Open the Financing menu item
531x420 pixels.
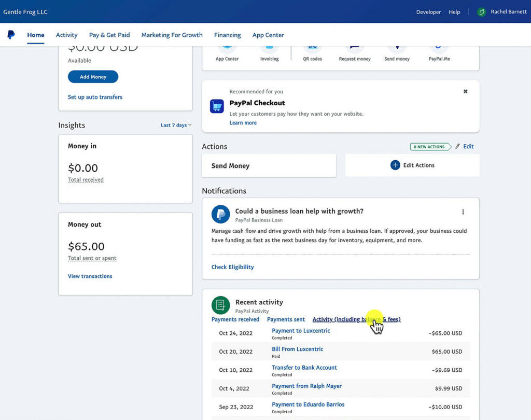click(227, 35)
